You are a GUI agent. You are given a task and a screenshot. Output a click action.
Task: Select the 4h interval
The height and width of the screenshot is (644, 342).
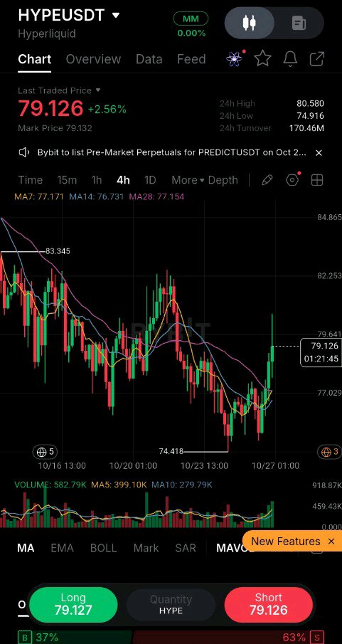[123, 180]
